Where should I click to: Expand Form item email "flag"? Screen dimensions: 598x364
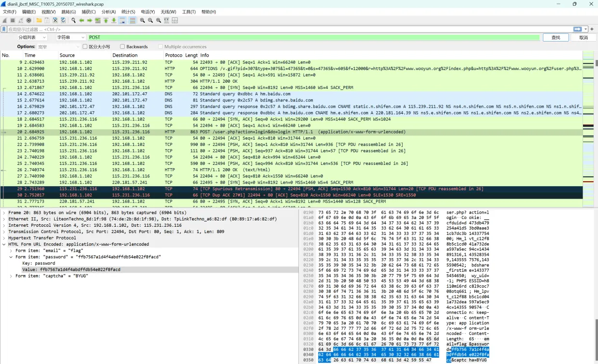coord(11,250)
